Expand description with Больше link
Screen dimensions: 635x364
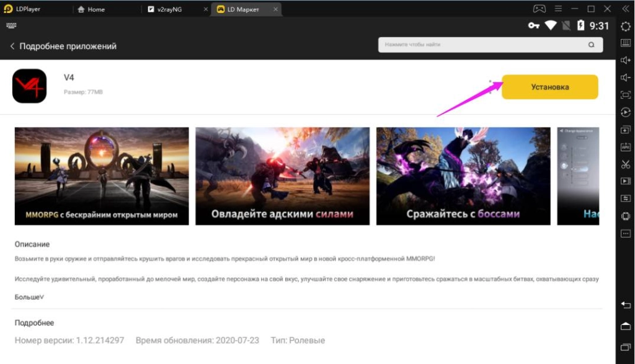pos(29,297)
